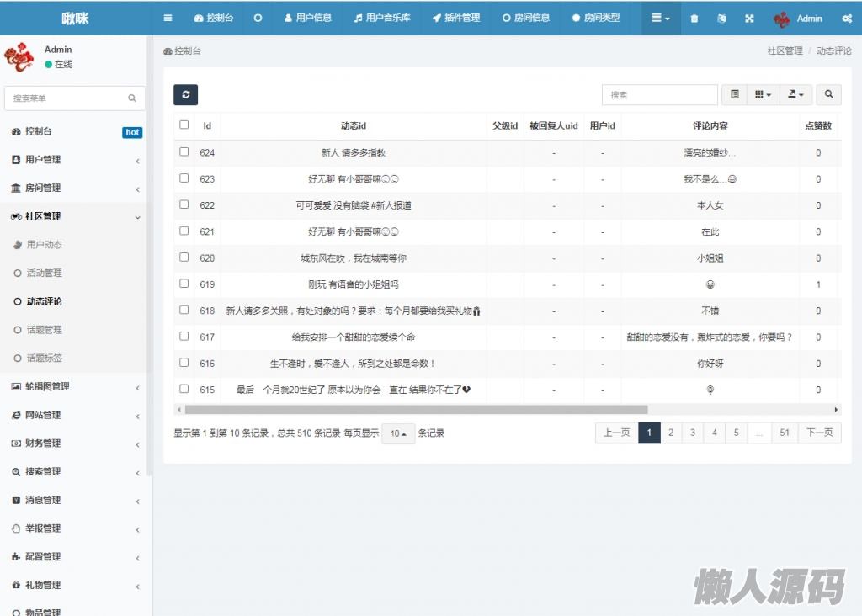Open the export data dropdown

coord(795,95)
